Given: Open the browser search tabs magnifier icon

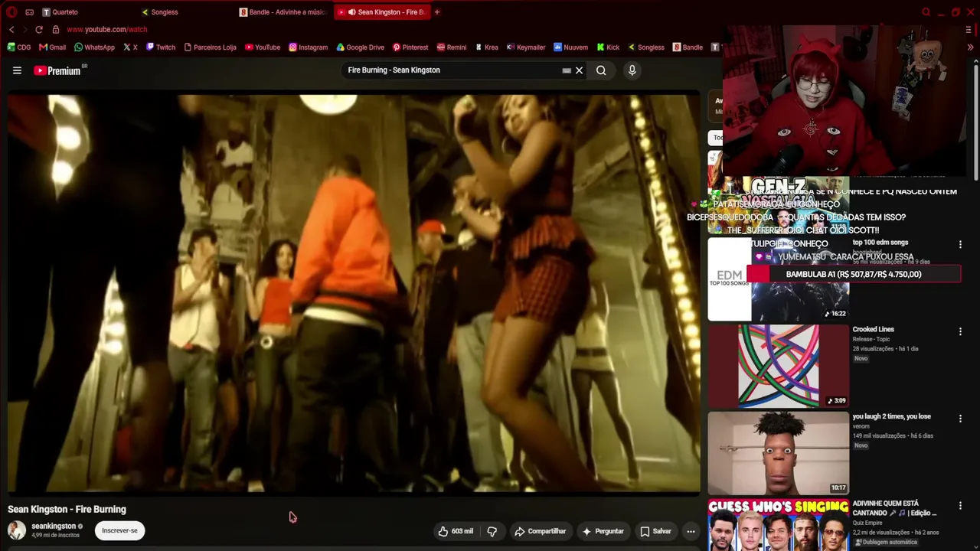Looking at the screenshot, I should (x=926, y=12).
